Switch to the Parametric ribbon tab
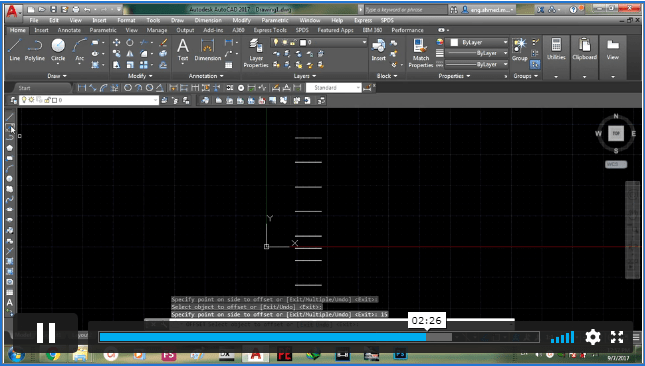The height and width of the screenshot is (366, 645). coord(103,30)
